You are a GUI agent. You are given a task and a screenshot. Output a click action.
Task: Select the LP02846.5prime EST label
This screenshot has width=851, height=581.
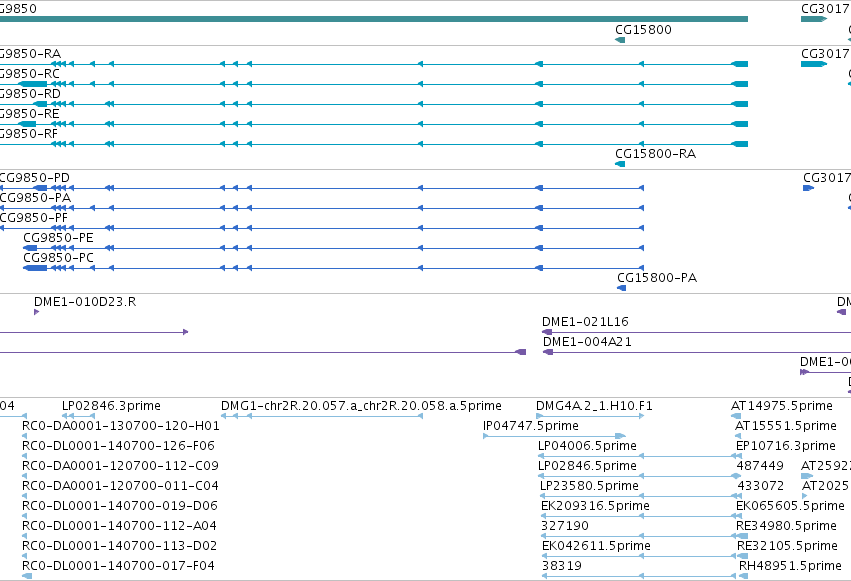tap(587, 466)
